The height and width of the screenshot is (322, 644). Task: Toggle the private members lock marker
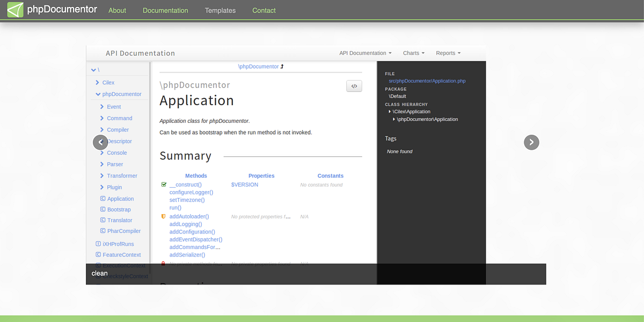pos(163,264)
